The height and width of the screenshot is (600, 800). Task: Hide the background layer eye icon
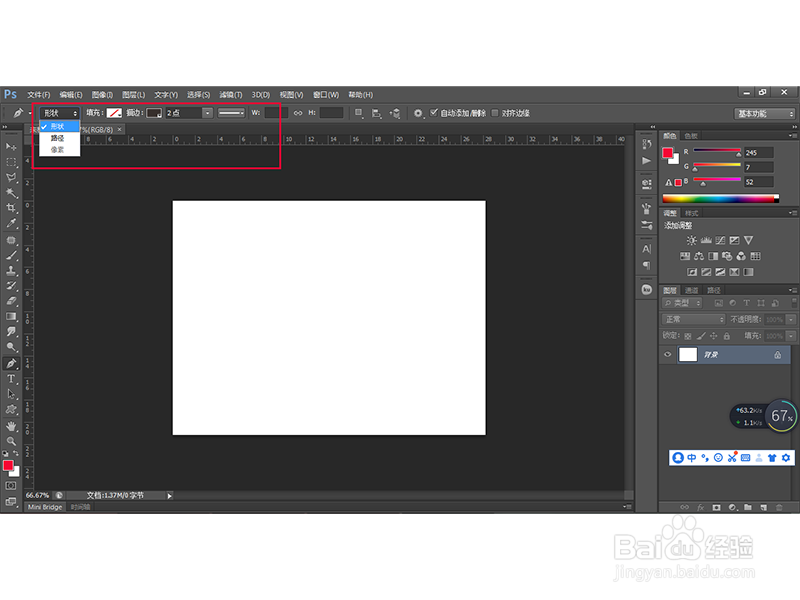(x=667, y=355)
